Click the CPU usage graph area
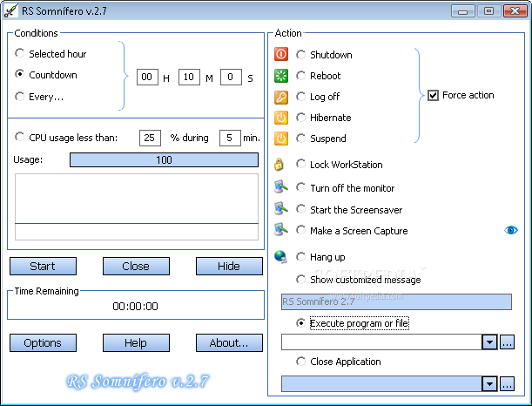Screen dimensions: 532x406 click(x=137, y=206)
